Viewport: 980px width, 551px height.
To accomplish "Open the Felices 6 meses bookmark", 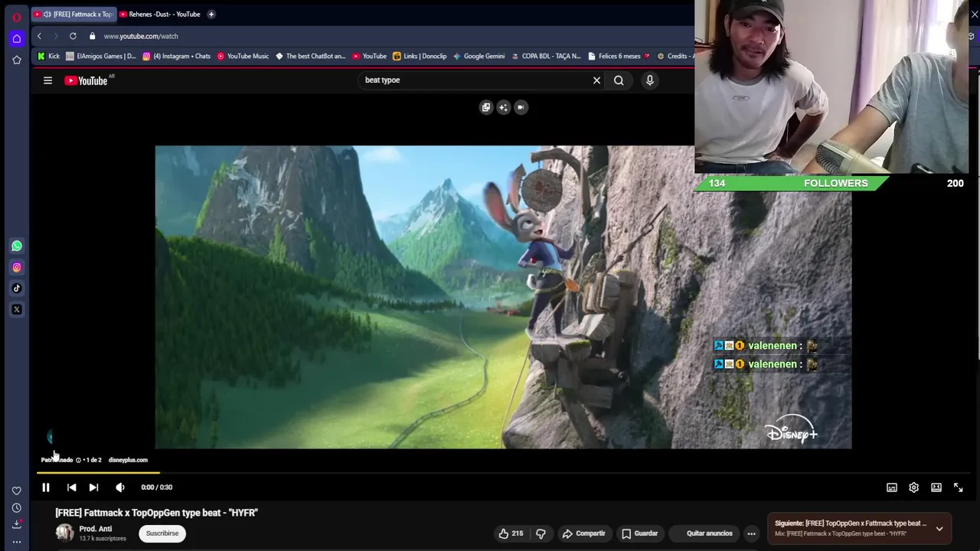I will click(619, 56).
